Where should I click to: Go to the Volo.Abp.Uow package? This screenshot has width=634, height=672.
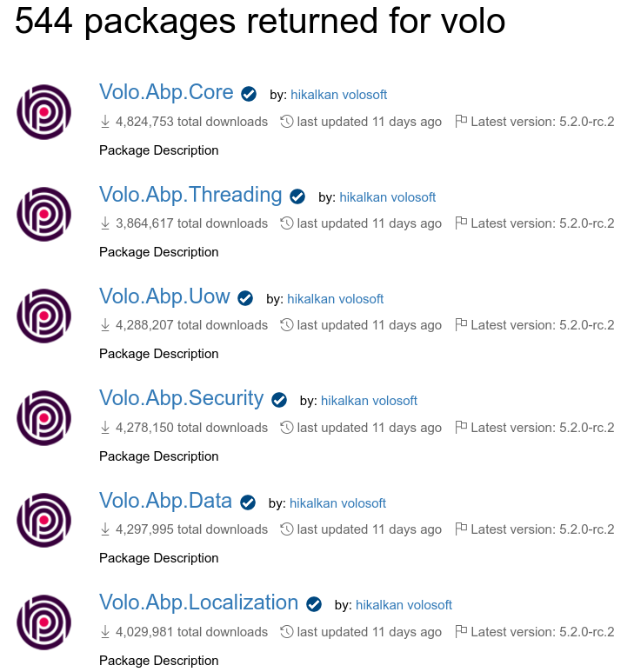(x=164, y=296)
